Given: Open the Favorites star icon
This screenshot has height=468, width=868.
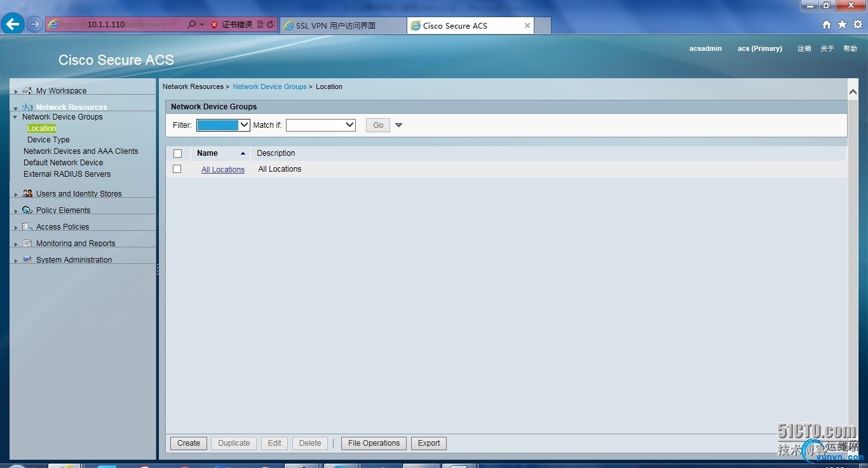Looking at the screenshot, I should click(842, 25).
